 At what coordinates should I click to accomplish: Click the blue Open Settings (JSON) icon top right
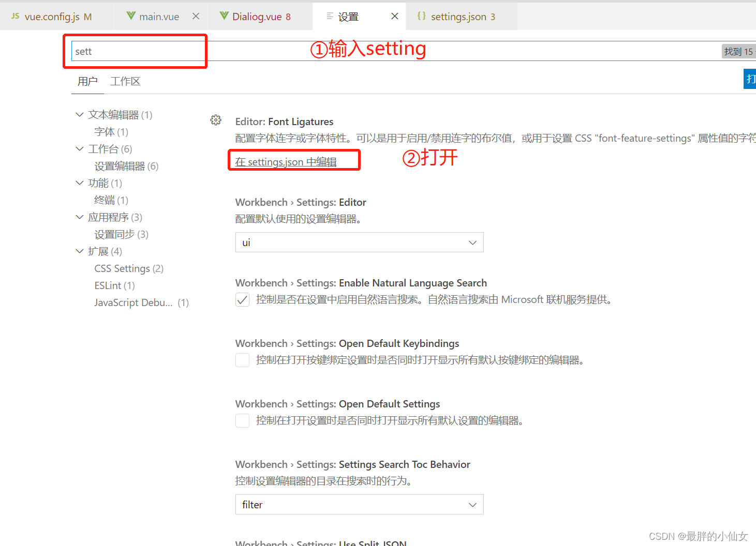click(x=750, y=79)
